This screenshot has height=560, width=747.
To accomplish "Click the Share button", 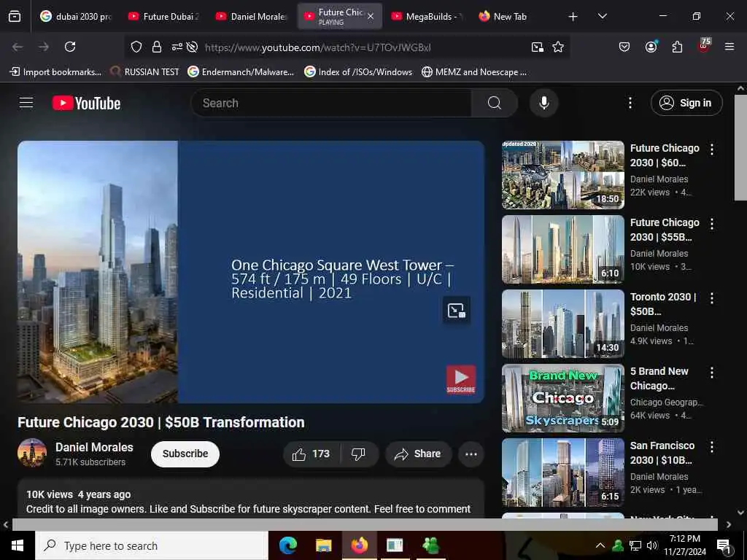I will (x=418, y=454).
